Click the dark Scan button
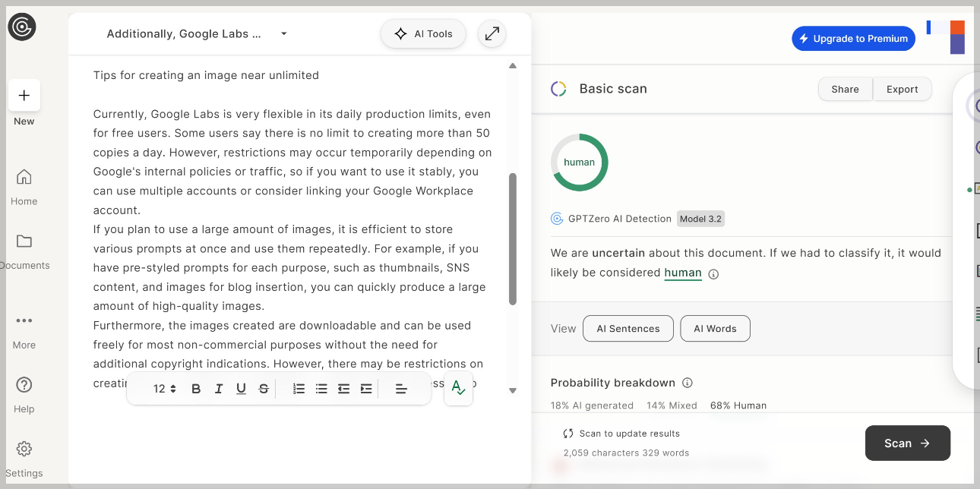Image resolution: width=980 pixels, height=489 pixels. click(908, 443)
